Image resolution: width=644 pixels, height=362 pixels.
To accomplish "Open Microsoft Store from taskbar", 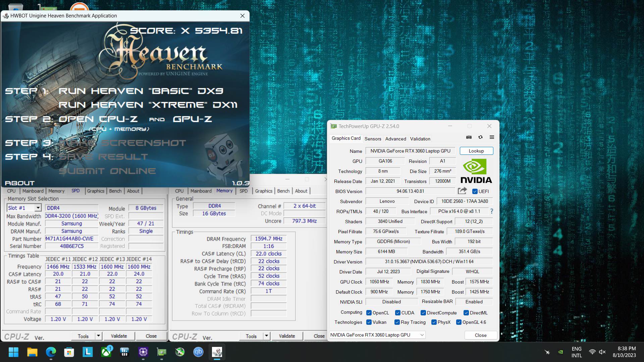I will [x=69, y=352].
